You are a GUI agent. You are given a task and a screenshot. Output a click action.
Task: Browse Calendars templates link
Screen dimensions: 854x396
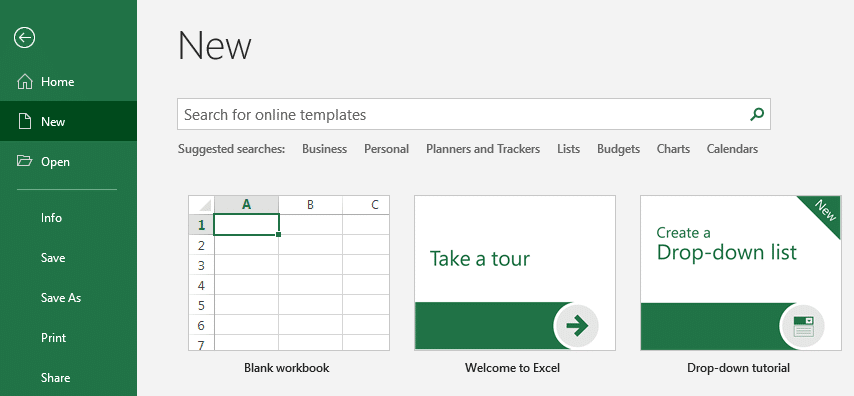point(733,149)
